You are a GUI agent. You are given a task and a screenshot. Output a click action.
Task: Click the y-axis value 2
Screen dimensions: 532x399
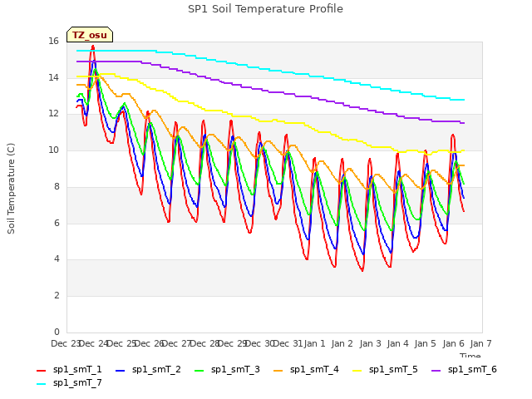[57, 296]
